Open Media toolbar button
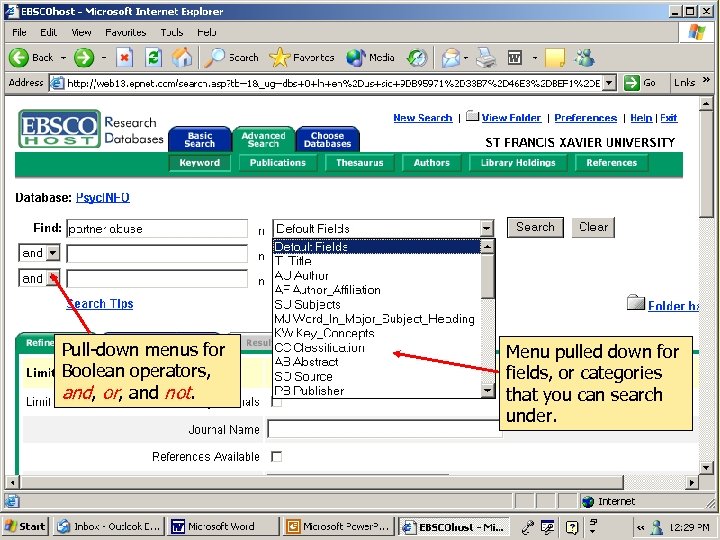The width and height of the screenshot is (720, 540). 370,58
